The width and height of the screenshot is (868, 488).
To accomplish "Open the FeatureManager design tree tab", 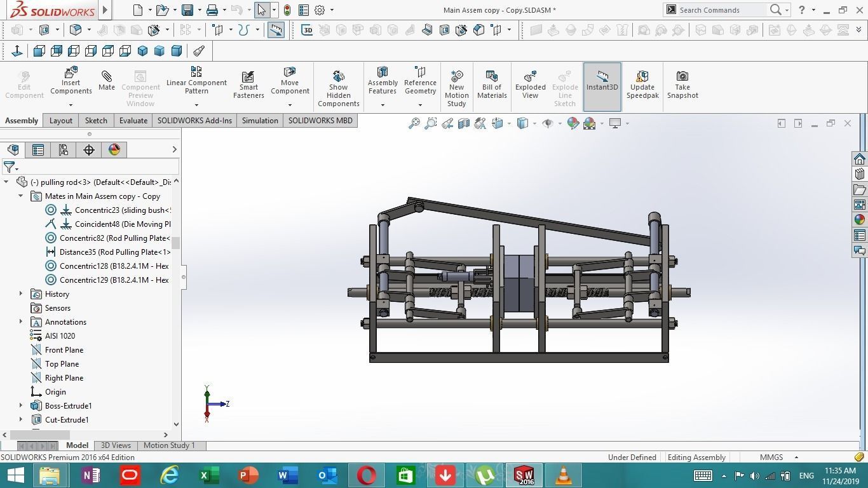I will 13,149.
